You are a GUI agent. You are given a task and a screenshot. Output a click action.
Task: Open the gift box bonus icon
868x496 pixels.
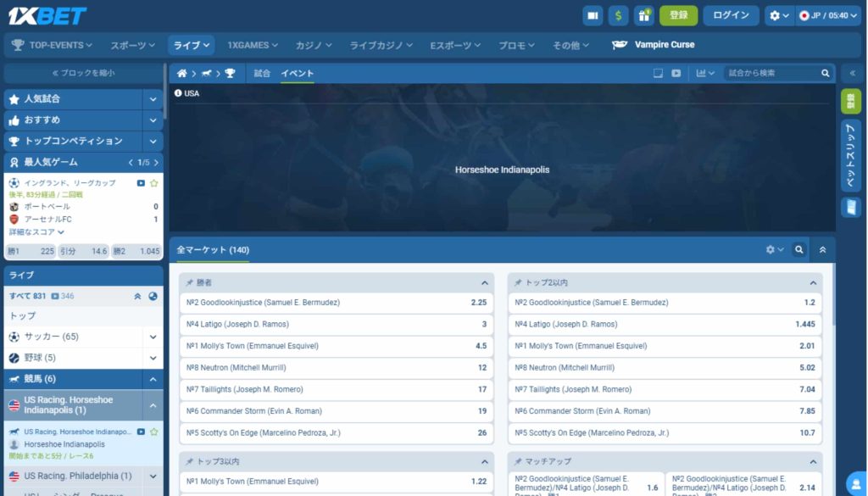(x=643, y=15)
